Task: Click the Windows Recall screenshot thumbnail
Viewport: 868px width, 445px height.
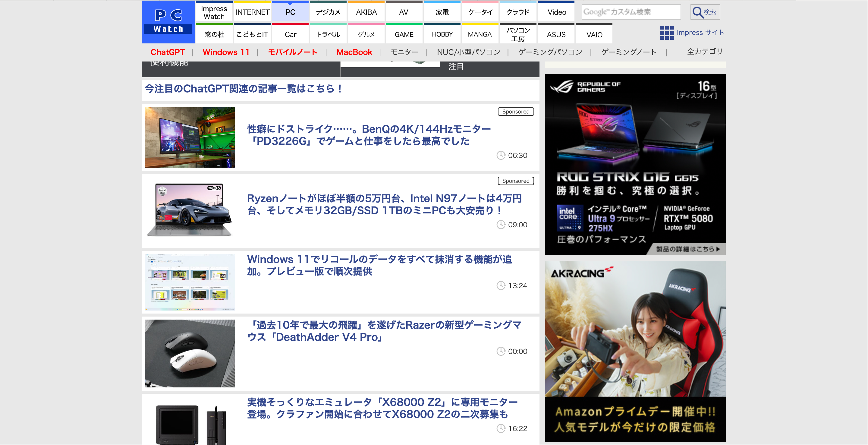Action: click(190, 282)
